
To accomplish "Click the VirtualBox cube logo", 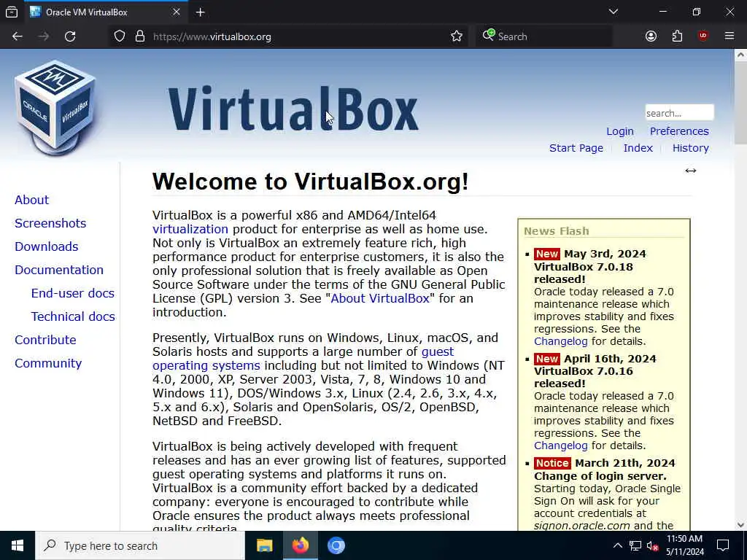I will coord(55,108).
